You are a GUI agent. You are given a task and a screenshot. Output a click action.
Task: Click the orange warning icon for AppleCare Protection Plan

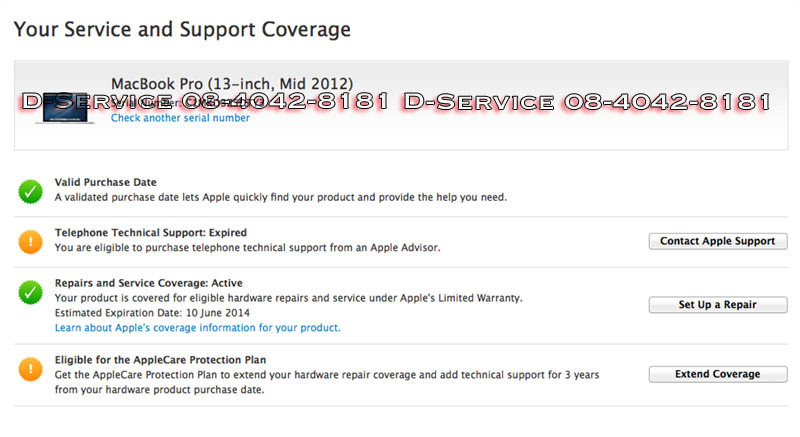[x=31, y=368]
